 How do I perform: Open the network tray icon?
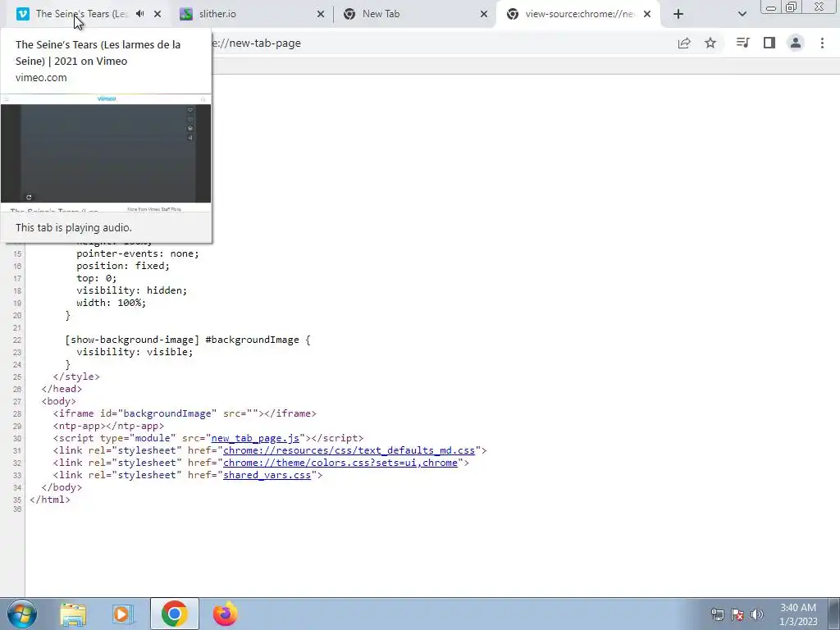(x=717, y=614)
